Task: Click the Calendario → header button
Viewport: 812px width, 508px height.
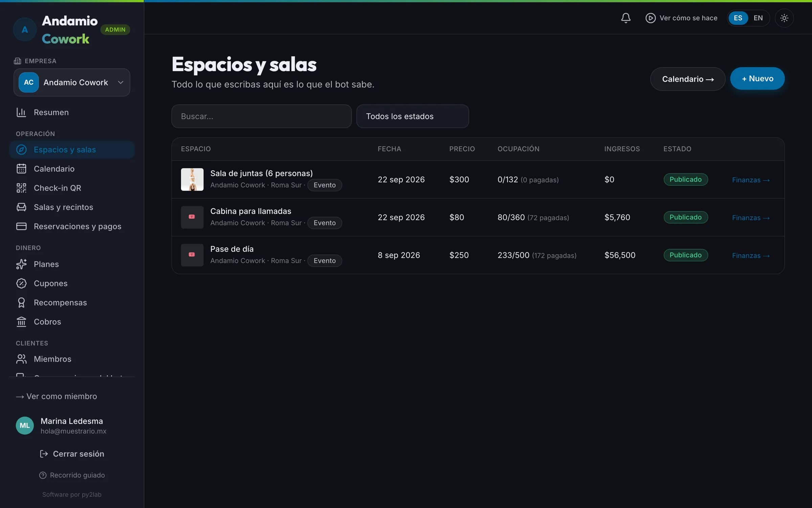Action: 687,79
